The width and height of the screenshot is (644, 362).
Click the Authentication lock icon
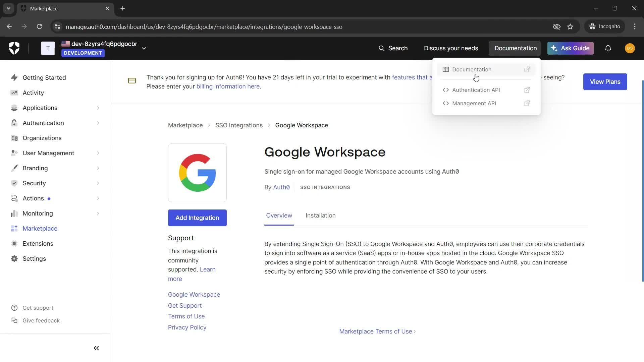click(14, 123)
